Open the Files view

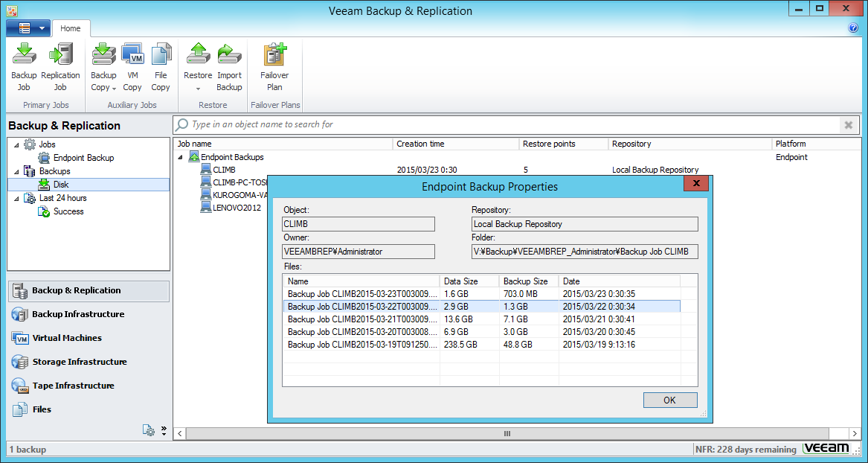(89, 410)
